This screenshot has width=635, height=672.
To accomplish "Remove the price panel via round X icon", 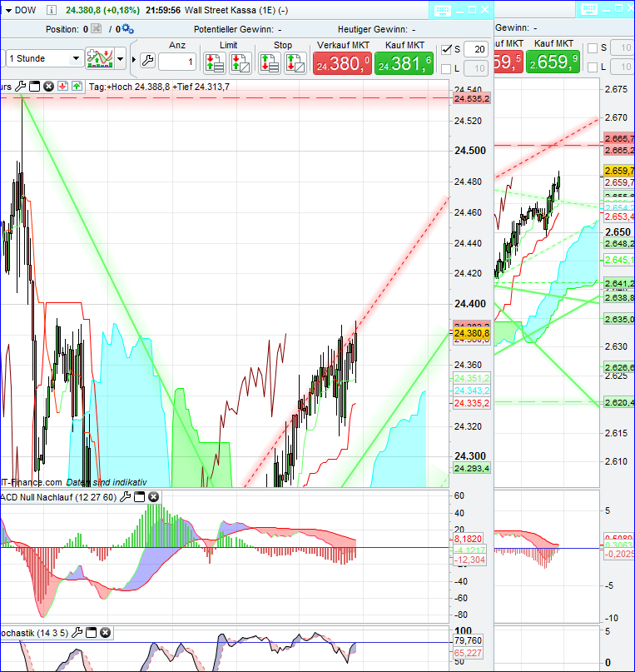I will tap(49, 87).
